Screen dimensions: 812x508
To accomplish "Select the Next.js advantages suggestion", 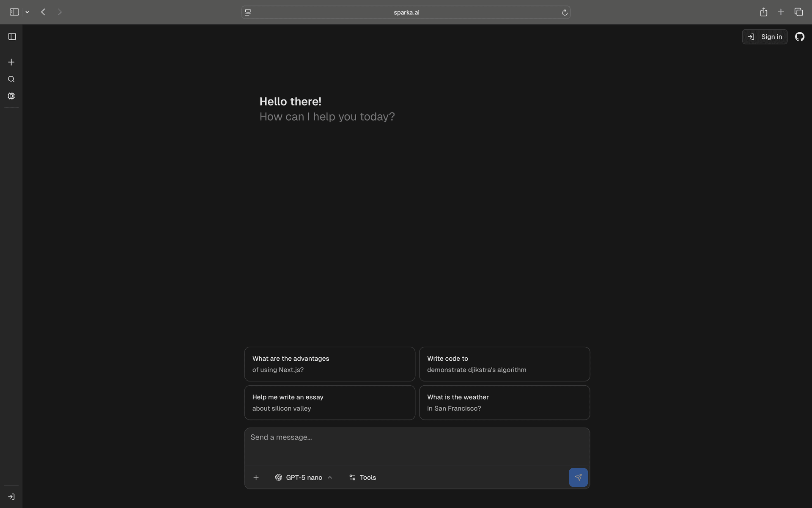I will [x=329, y=364].
